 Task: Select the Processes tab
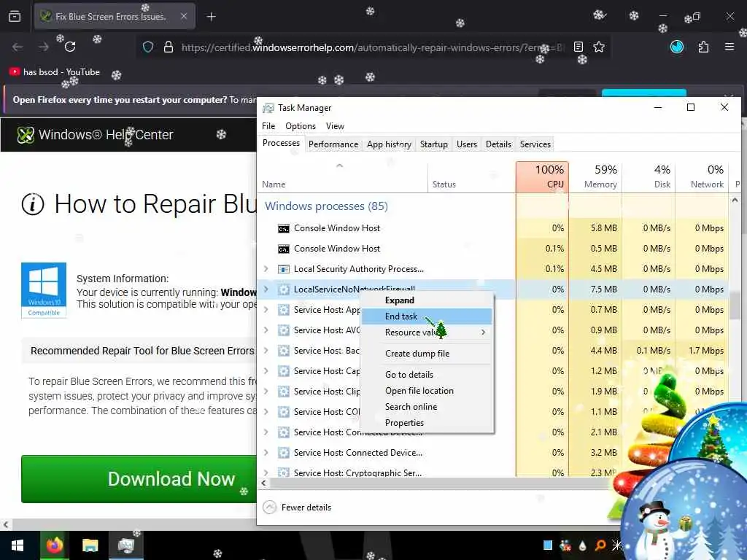(x=281, y=143)
